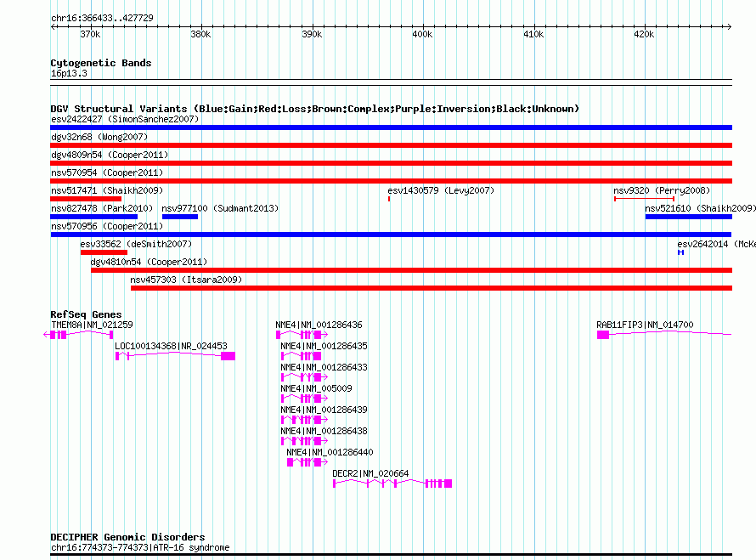Open the NME4 NM_005009 transcript
The width and height of the screenshot is (756, 560).
(303, 399)
